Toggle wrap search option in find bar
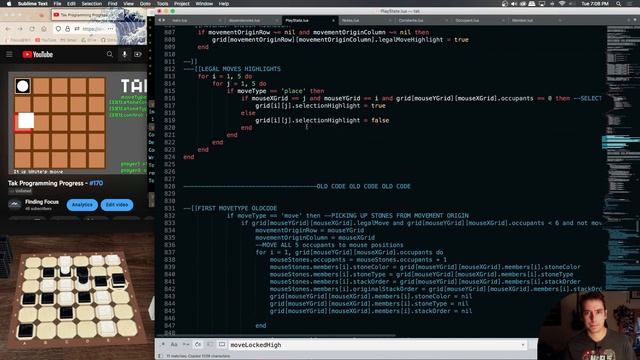 pos(198,344)
